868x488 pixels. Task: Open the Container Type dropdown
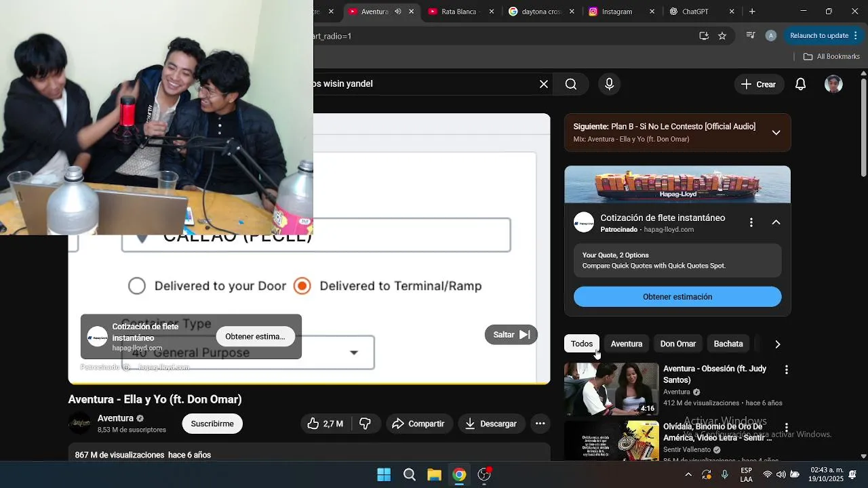248,352
